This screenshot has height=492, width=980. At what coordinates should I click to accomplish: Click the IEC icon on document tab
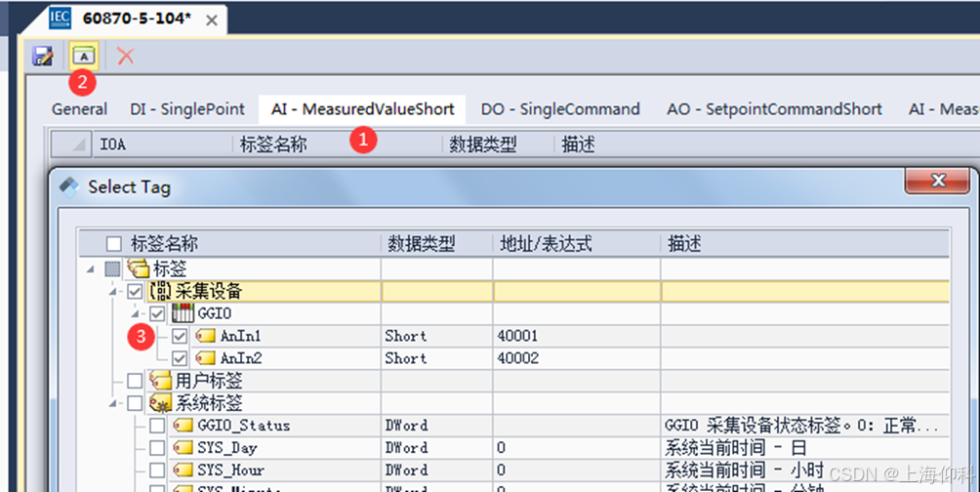61,19
